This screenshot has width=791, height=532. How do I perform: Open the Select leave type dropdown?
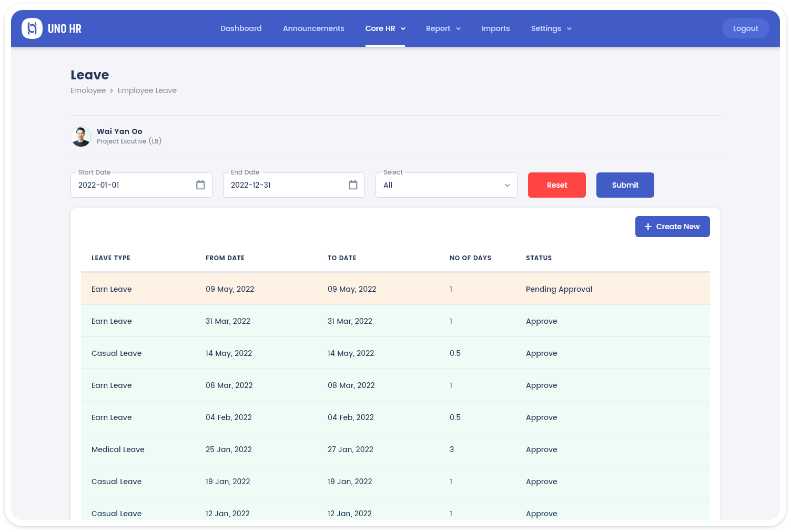click(x=446, y=185)
